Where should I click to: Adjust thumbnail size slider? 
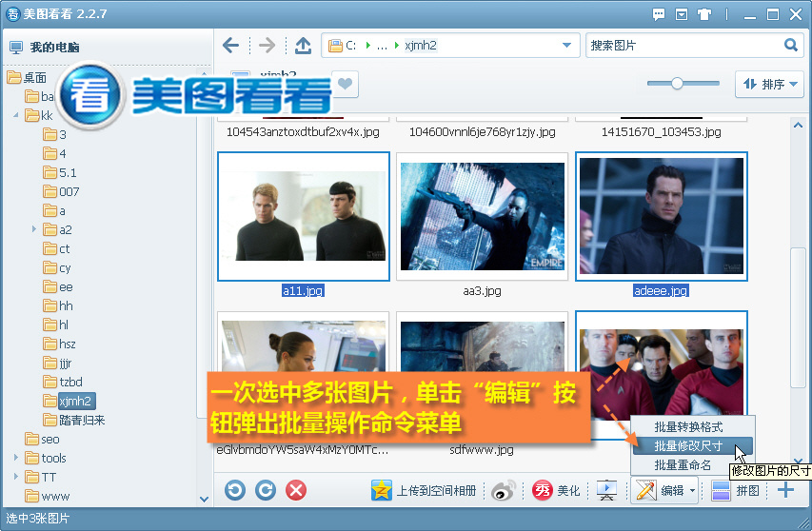tap(677, 83)
